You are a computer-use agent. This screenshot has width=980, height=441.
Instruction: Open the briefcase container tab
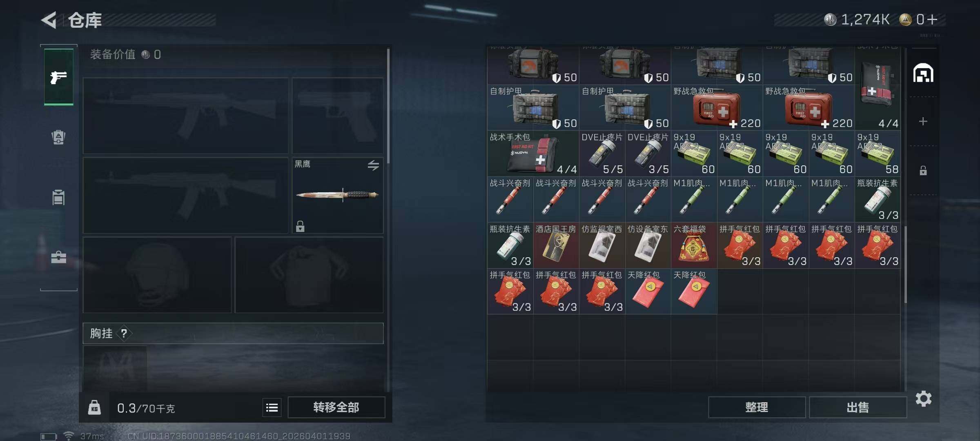click(x=58, y=257)
